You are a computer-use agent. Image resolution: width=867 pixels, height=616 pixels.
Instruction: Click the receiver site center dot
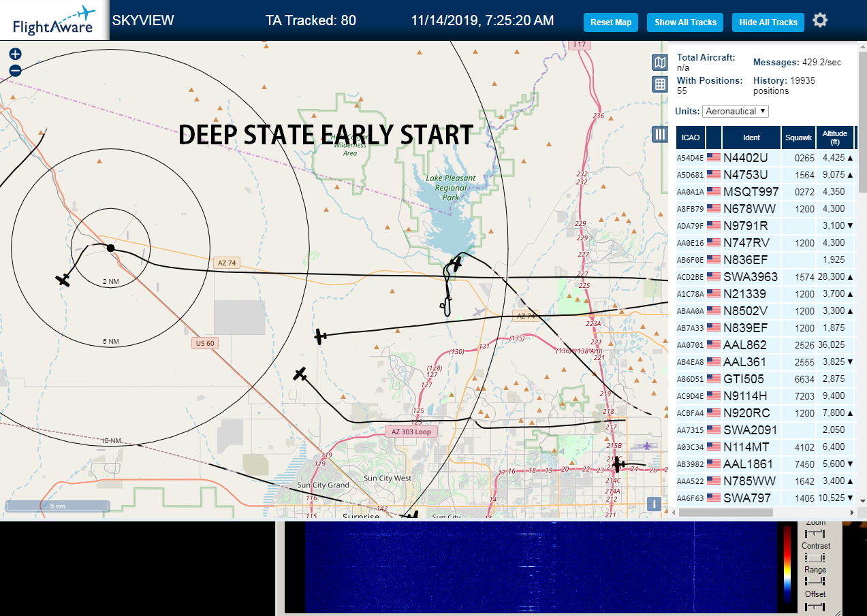[110, 248]
